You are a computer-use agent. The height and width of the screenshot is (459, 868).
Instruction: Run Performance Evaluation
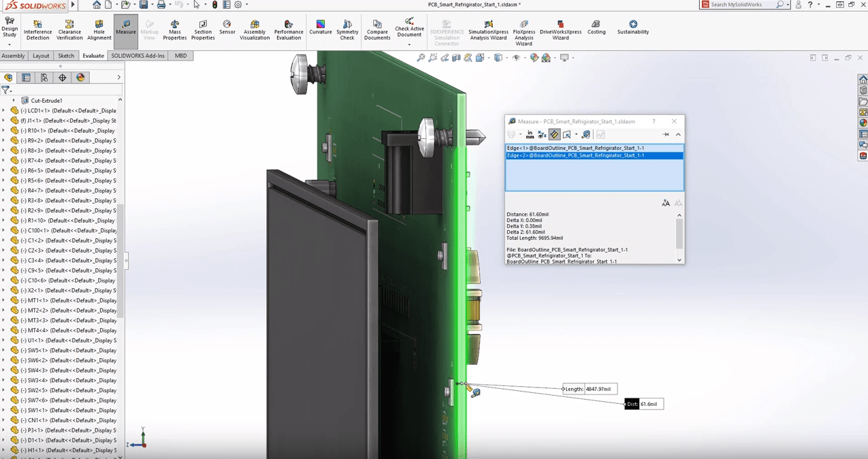click(x=289, y=31)
